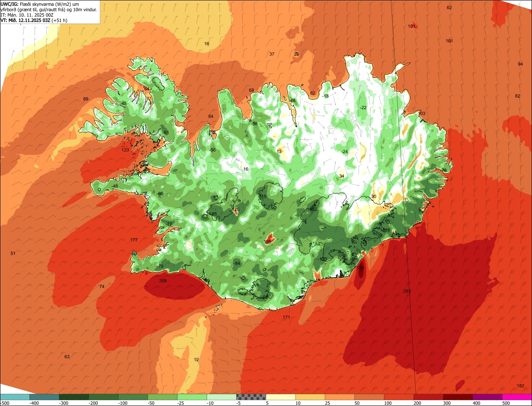Click the '63' value in the lower-left sea
This screenshot has width=532, height=406.
pyautogui.click(x=67, y=357)
